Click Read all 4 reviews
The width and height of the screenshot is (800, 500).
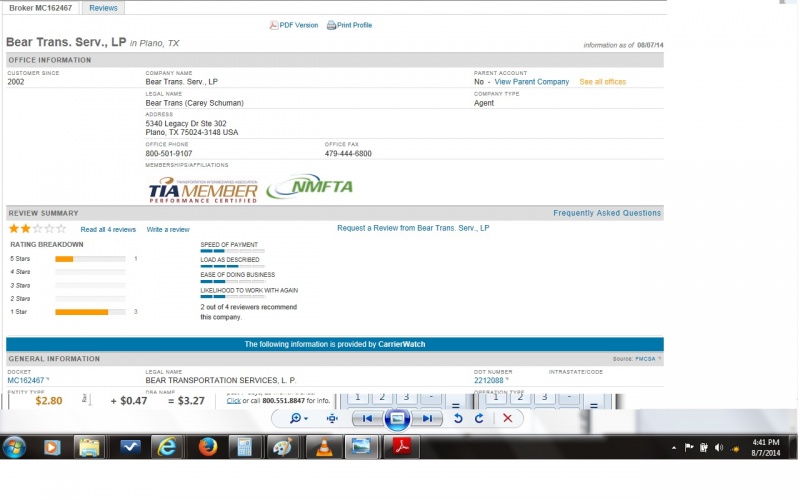tap(108, 230)
